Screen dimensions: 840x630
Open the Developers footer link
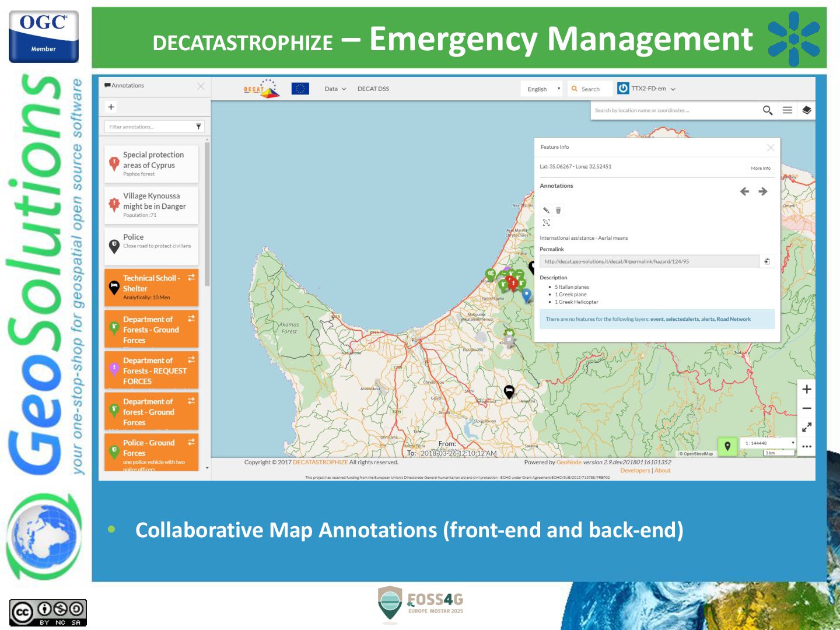pos(635,470)
